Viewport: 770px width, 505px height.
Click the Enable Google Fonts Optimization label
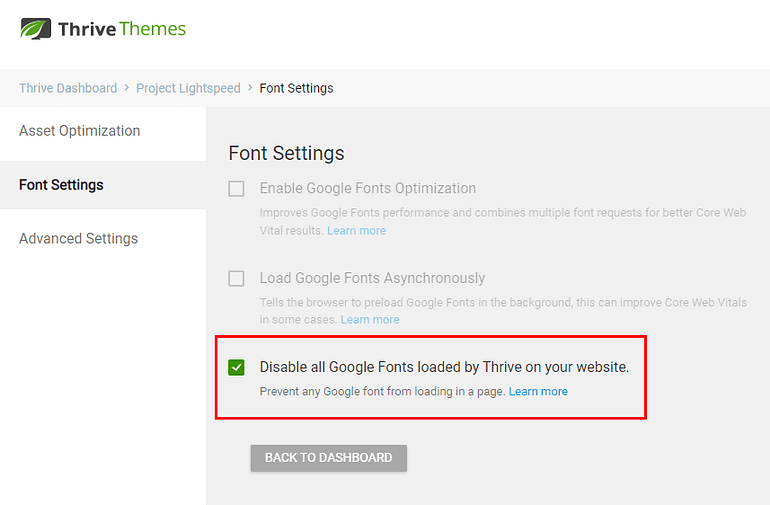coord(368,188)
